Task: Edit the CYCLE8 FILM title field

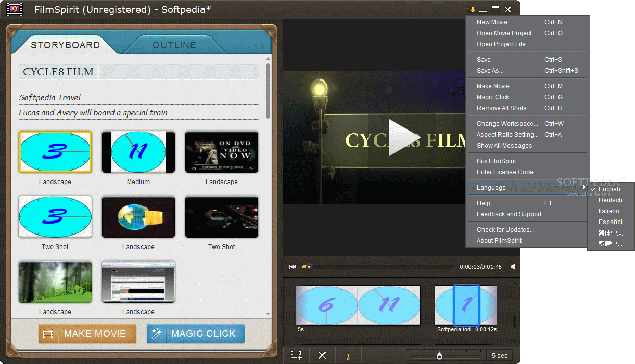Action: pyautogui.click(x=139, y=72)
